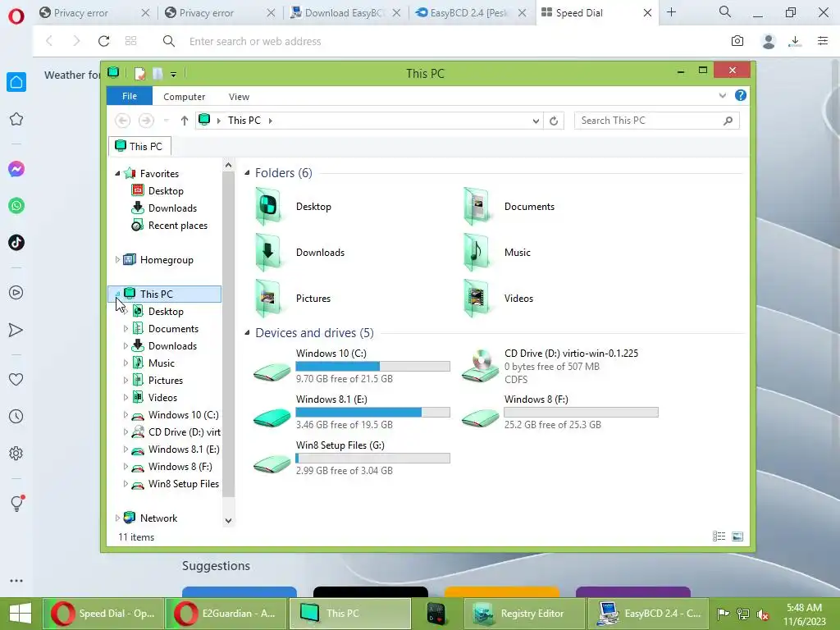Open Win8 Setup Files (G:) drive
Viewport: 840px width, 630px height.
351,458
